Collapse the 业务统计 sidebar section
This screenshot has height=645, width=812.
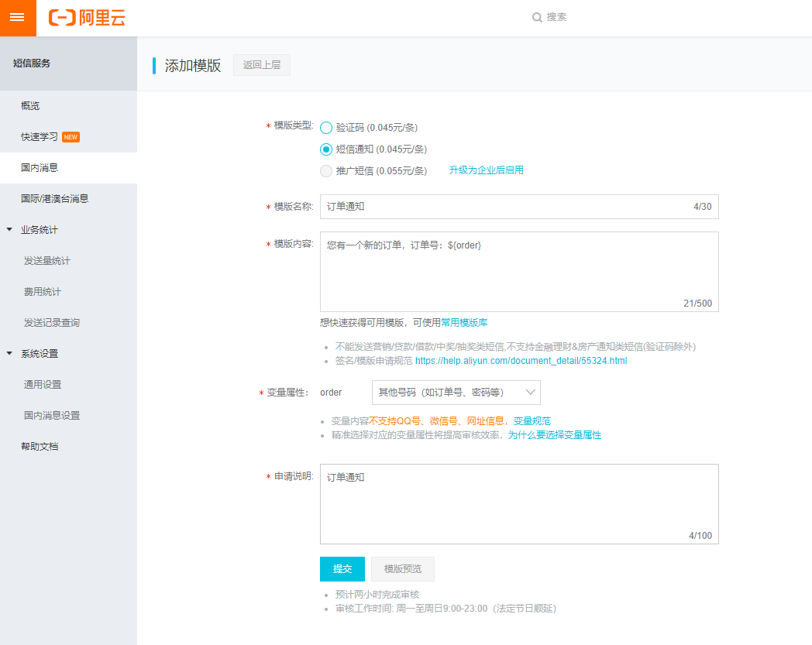(9, 230)
